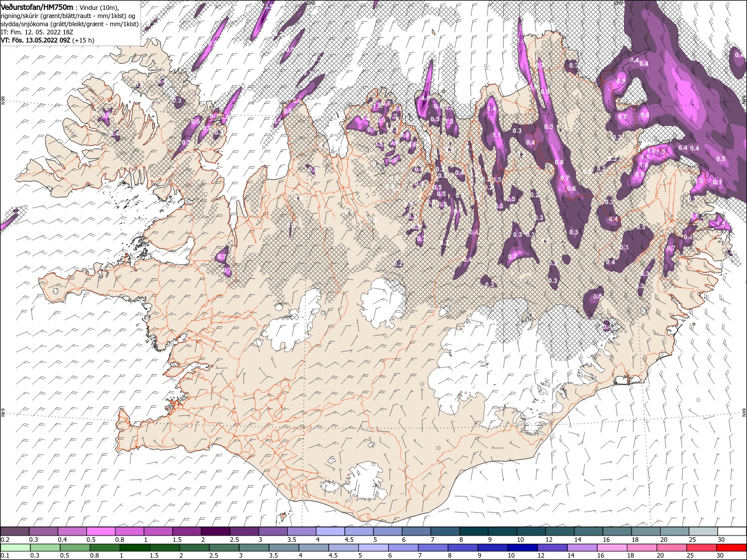Pick the violet swatch labeled 12 in rain legend
The height and width of the screenshot is (560, 747).
click(551, 547)
